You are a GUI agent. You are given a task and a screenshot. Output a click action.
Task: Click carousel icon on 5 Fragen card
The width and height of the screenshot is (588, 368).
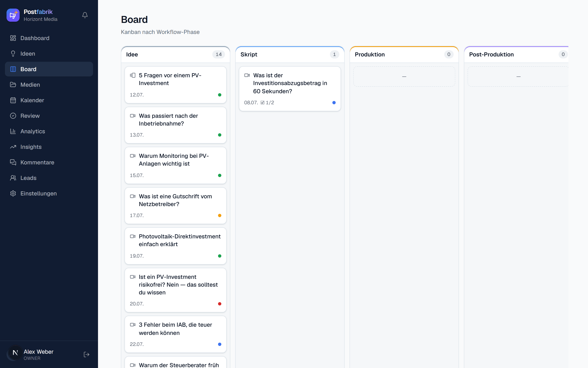point(133,75)
